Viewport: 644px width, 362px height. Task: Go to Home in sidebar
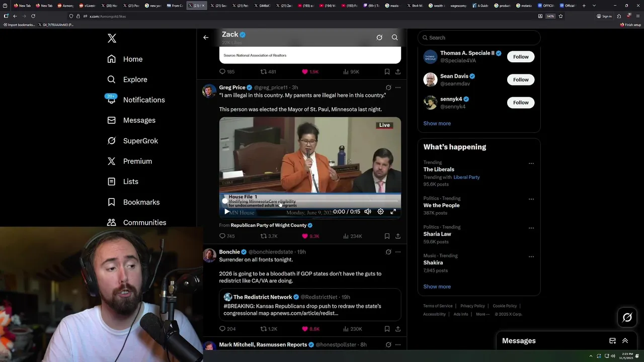tap(125, 59)
